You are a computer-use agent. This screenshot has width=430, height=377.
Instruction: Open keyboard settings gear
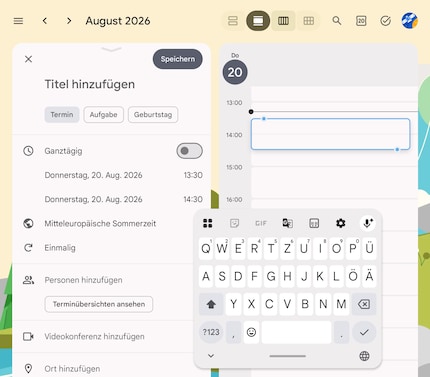340,223
